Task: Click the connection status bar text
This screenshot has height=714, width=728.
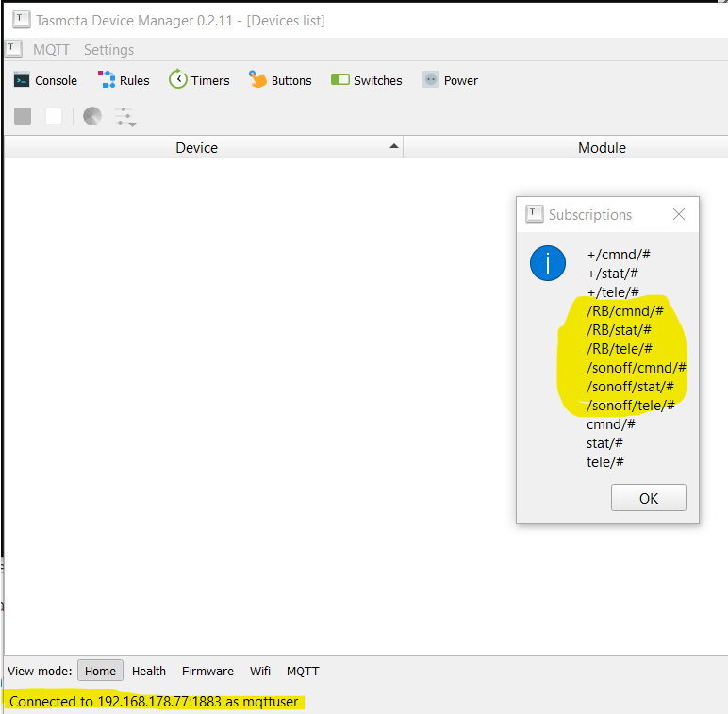Action: pyautogui.click(x=154, y=702)
